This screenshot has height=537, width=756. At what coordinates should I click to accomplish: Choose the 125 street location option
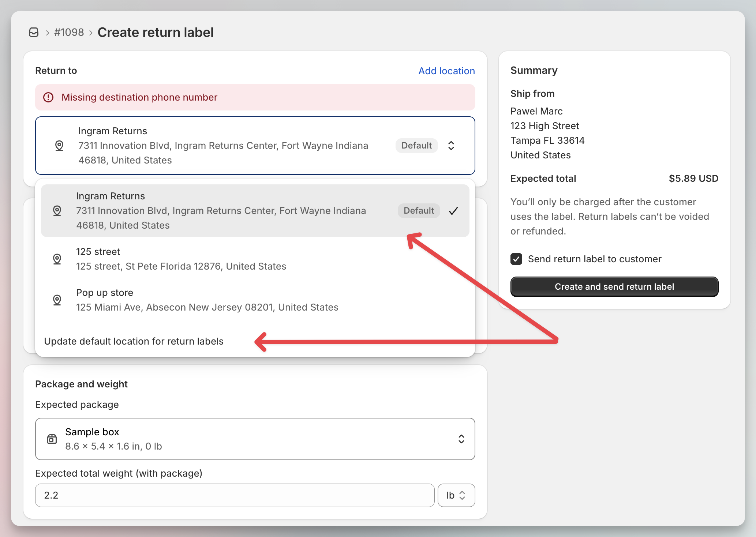[255, 259]
